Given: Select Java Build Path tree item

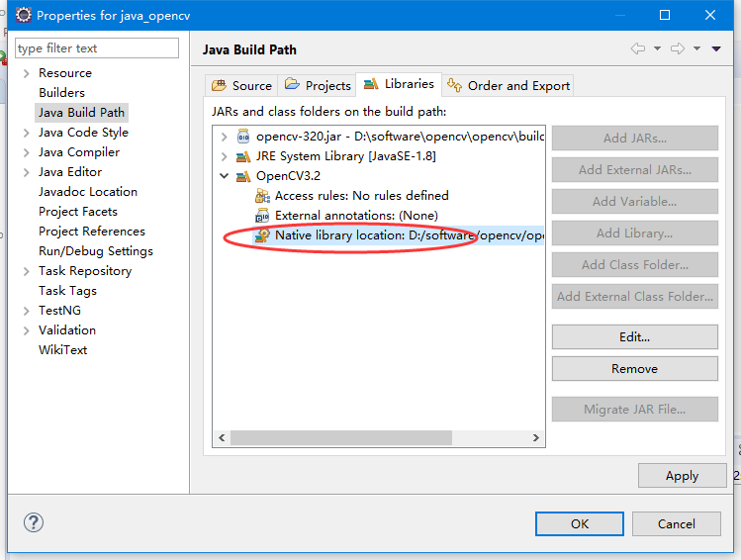Looking at the screenshot, I should click(x=81, y=113).
